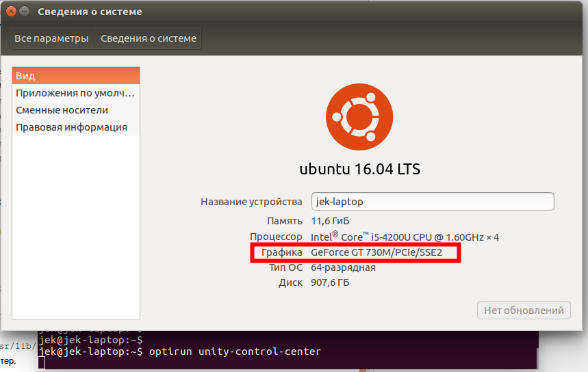Close the Сведения о системе window
Screen dimensions: 588x372
coord(9,12)
